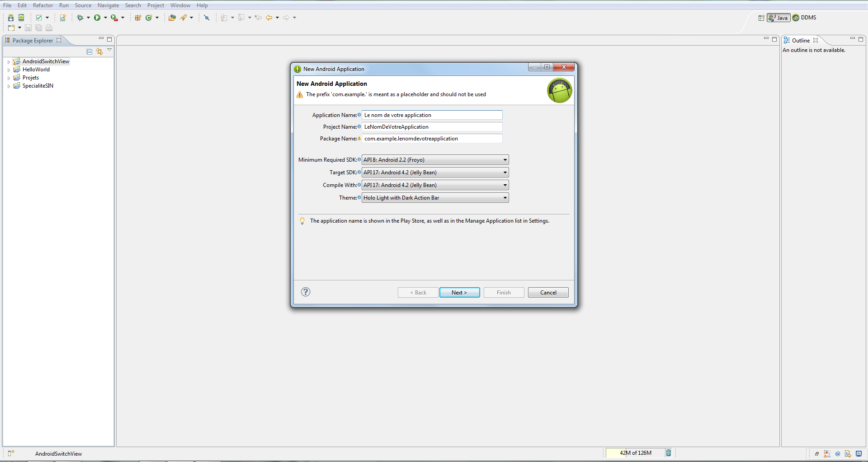Open the Minimum Required SDK dropdown
Viewport: 868px width, 462px height.
(435, 160)
